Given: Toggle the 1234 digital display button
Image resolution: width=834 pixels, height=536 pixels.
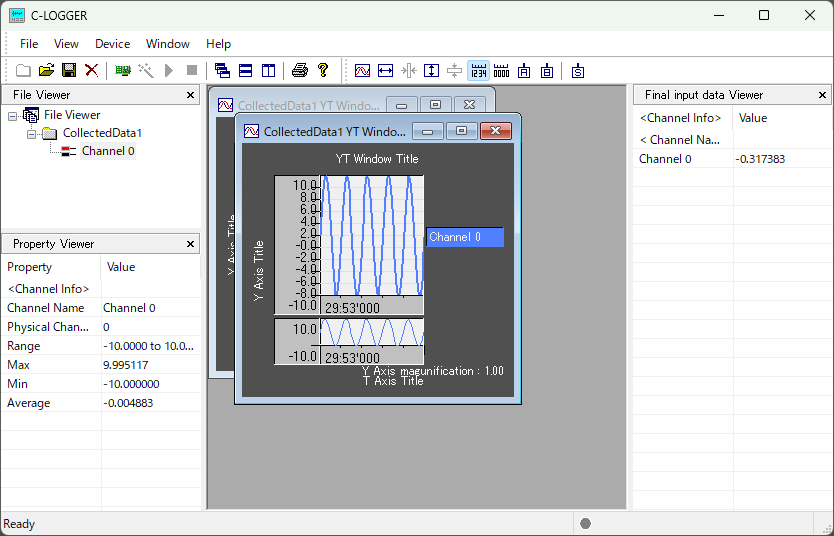Looking at the screenshot, I should pos(478,70).
